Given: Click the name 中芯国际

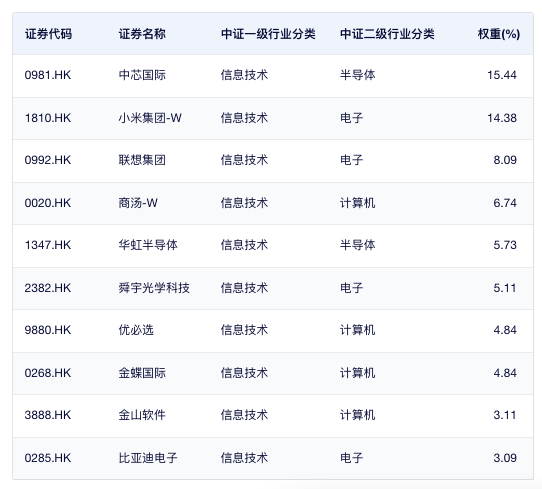Looking at the screenshot, I should tap(142, 75).
